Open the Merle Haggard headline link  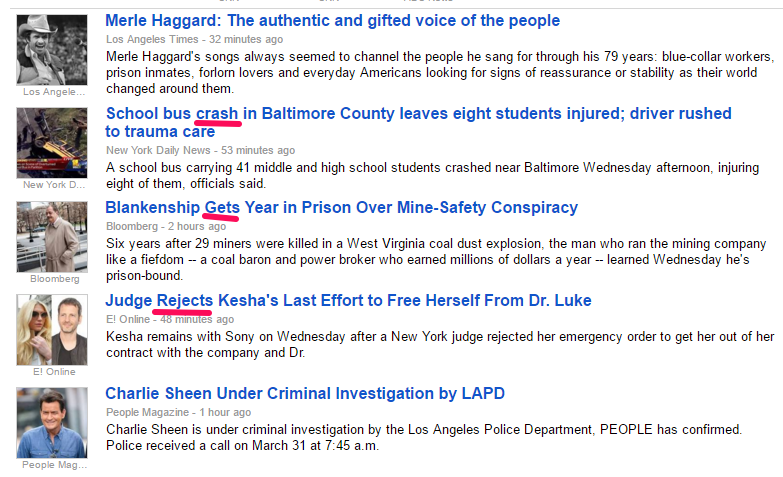pos(332,21)
